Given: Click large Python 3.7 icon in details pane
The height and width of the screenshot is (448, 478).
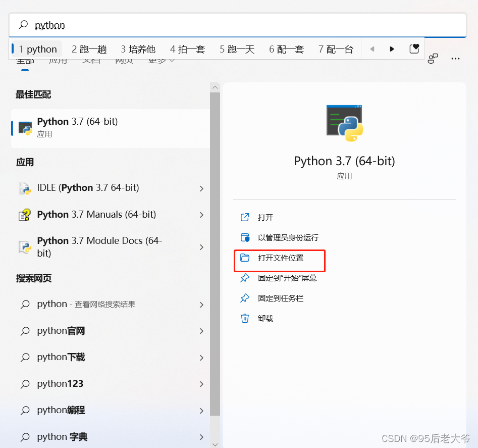Looking at the screenshot, I should (344, 123).
